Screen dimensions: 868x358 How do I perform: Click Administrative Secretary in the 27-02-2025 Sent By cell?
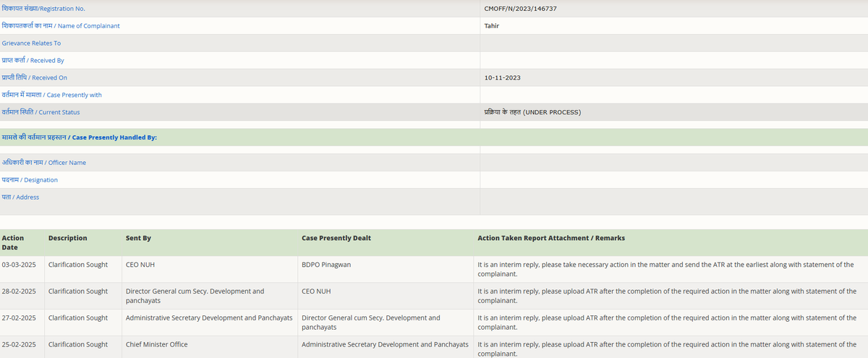(209, 318)
